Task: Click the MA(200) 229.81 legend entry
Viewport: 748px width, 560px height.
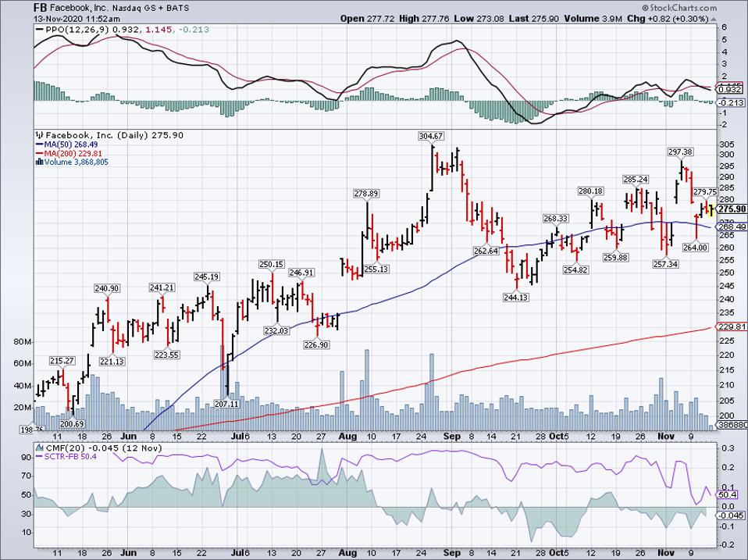Action: coord(69,154)
